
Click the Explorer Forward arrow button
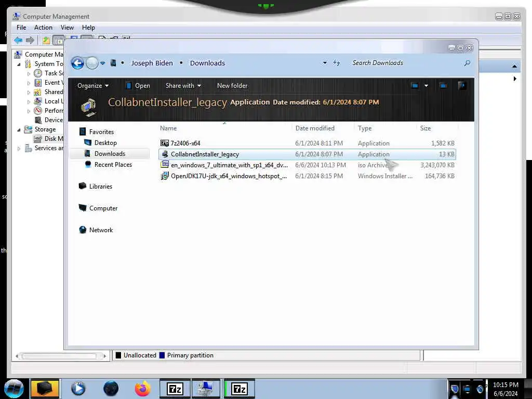pyautogui.click(x=92, y=63)
